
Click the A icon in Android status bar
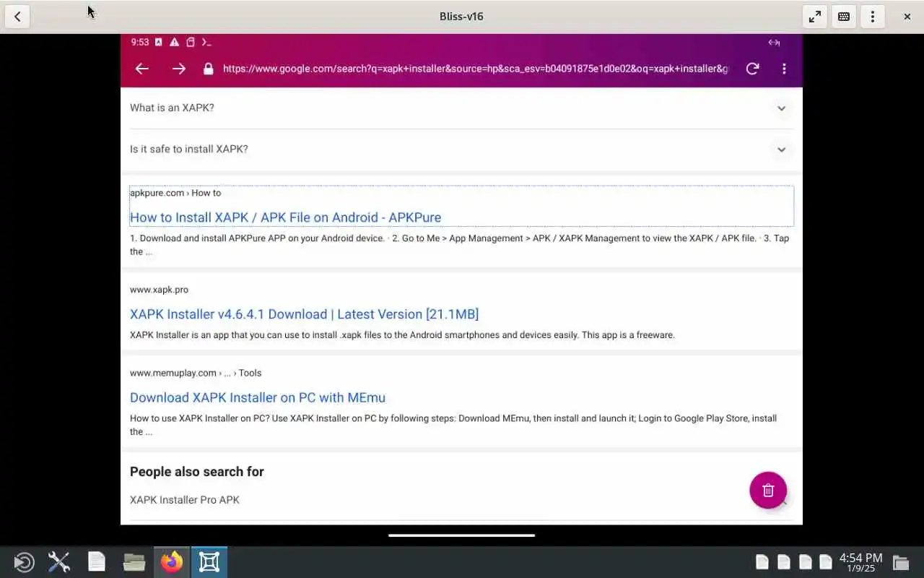coord(159,43)
